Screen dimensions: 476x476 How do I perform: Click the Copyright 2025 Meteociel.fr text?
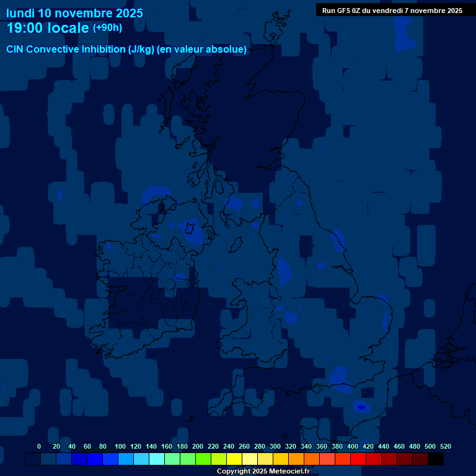(263, 471)
